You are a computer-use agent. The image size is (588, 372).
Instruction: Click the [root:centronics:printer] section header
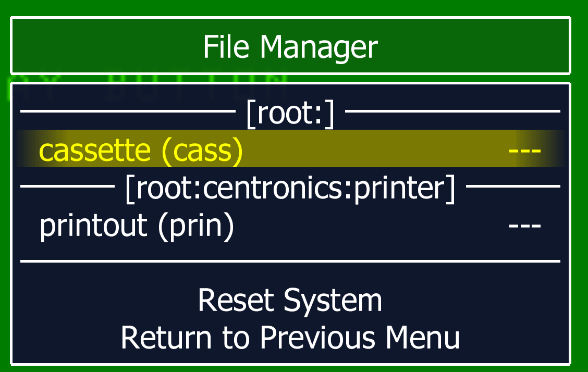[290, 188]
